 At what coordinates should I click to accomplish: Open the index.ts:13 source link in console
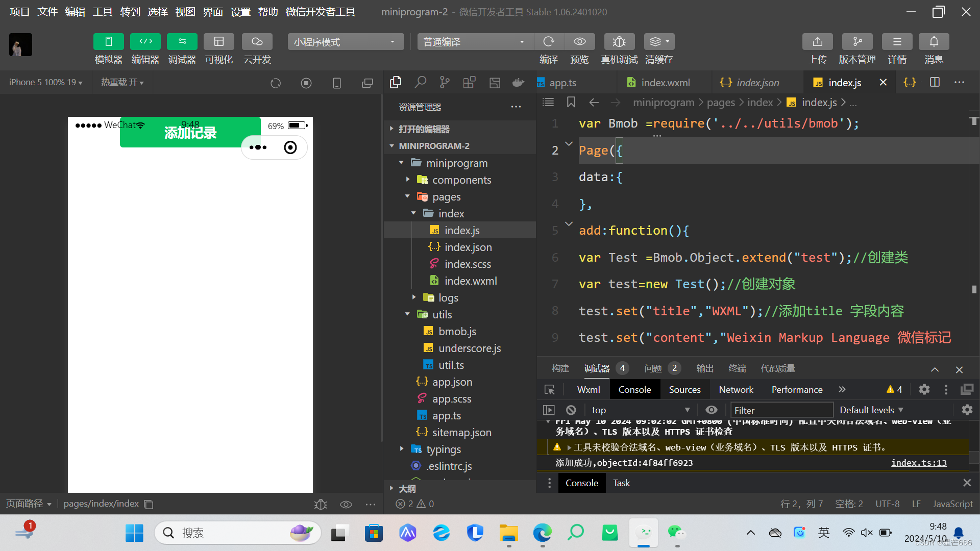pyautogui.click(x=918, y=463)
